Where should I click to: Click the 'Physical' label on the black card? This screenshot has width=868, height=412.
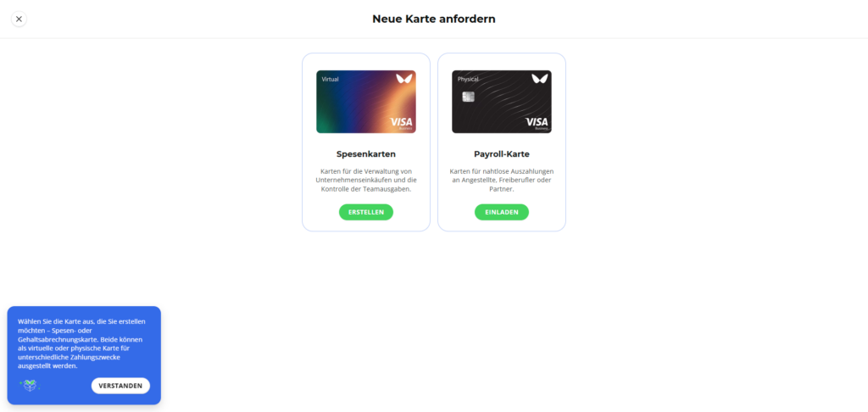[x=468, y=79]
